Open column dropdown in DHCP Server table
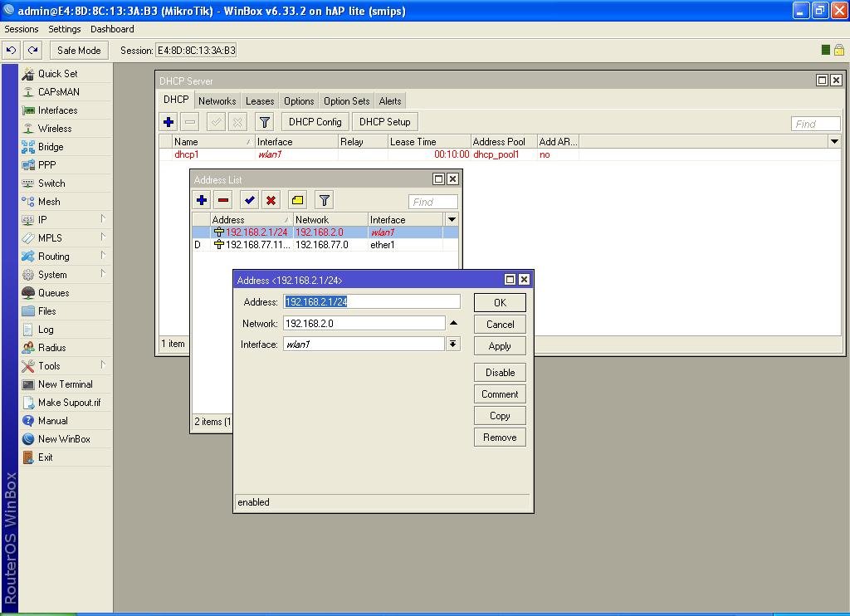850x616 pixels. (x=834, y=141)
